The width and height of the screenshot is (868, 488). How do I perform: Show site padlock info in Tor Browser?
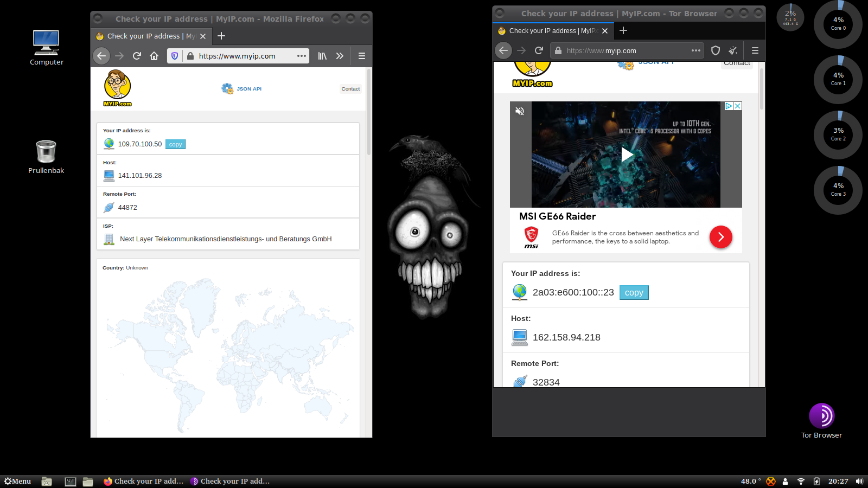(x=558, y=50)
